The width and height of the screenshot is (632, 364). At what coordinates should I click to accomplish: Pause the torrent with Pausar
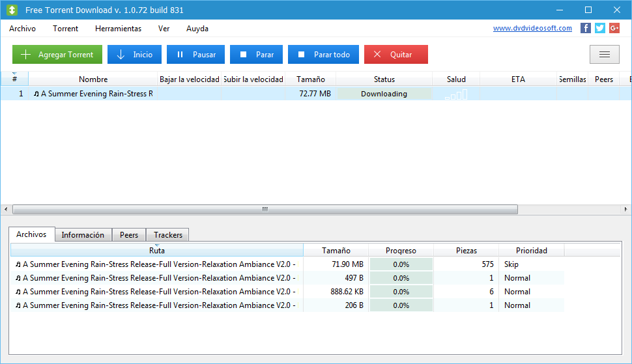(x=195, y=54)
